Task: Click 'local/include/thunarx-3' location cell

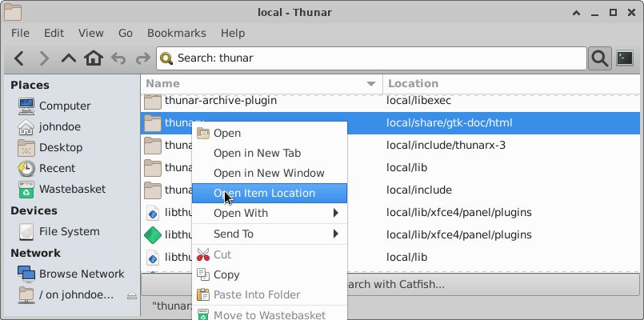Action: coord(446,145)
